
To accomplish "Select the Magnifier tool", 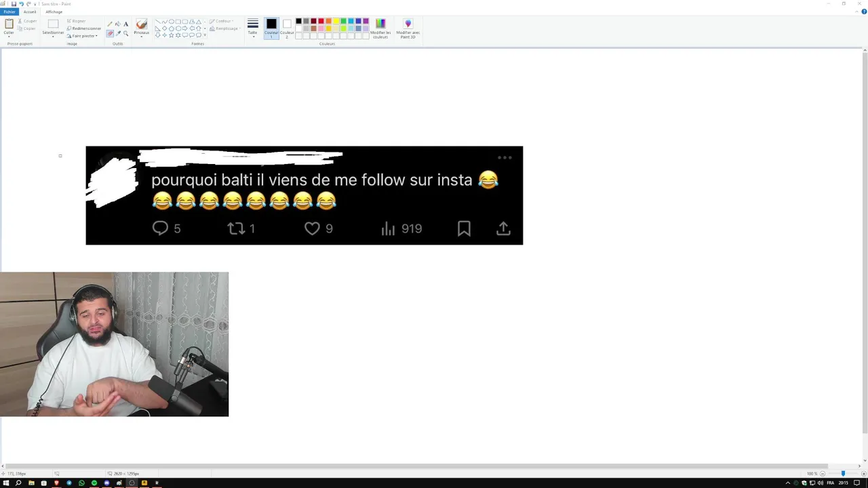I will (125, 33).
